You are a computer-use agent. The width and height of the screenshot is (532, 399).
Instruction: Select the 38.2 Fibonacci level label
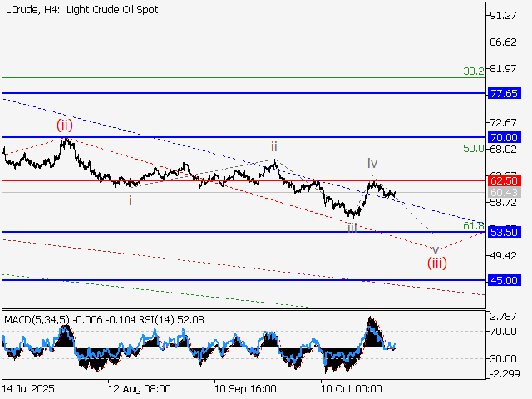tap(473, 71)
